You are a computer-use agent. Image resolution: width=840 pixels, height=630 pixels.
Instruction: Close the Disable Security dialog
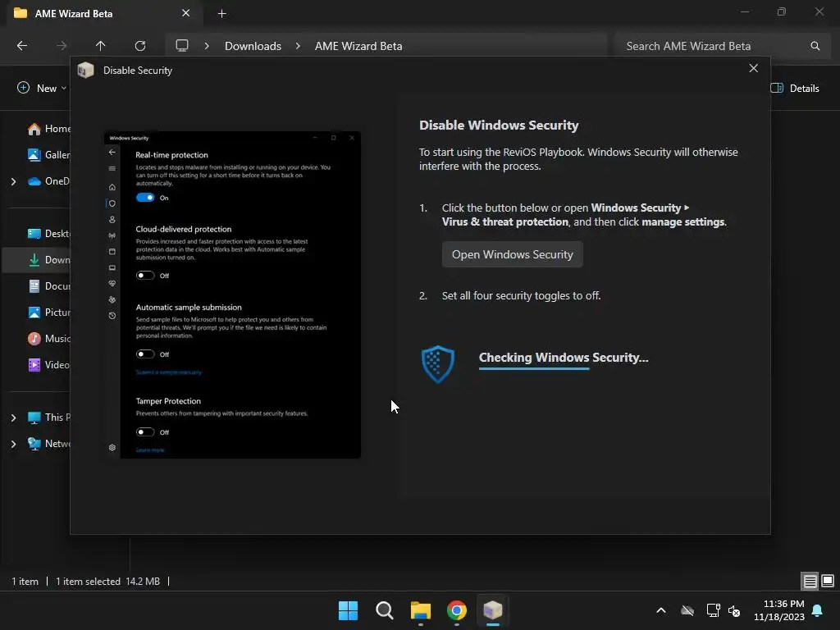point(753,68)
